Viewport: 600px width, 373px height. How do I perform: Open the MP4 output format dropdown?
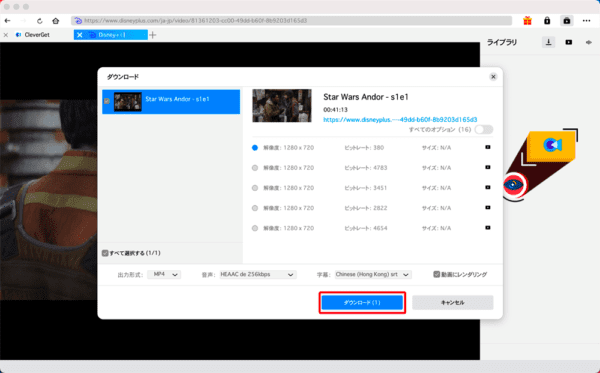tap(164, 274)
